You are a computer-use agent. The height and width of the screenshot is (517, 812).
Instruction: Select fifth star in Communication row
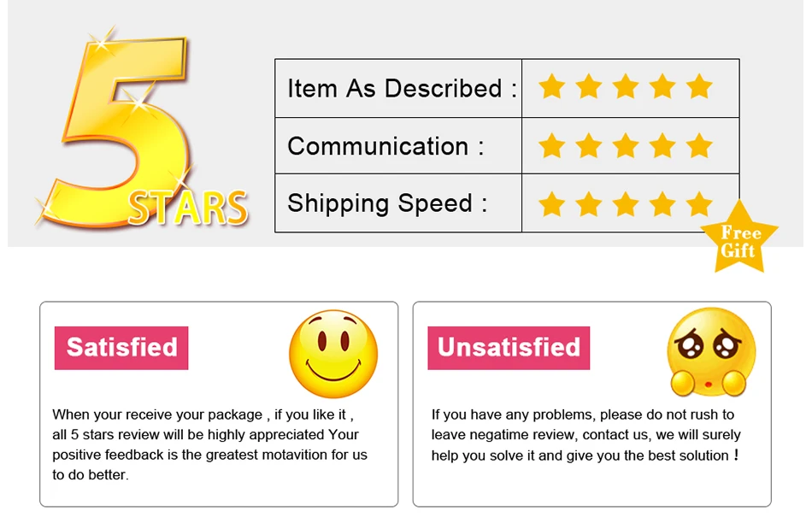[x=699, y=145]
